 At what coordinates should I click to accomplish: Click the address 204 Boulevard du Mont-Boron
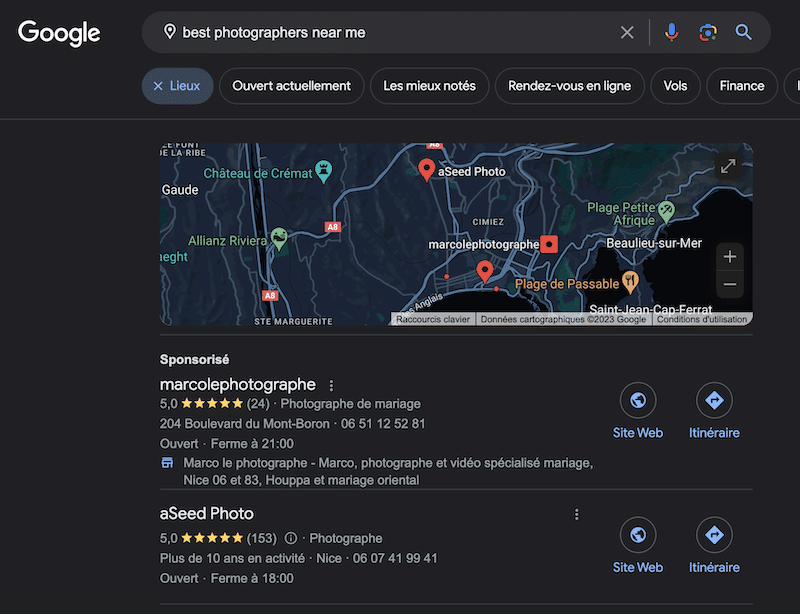(244, 424)
